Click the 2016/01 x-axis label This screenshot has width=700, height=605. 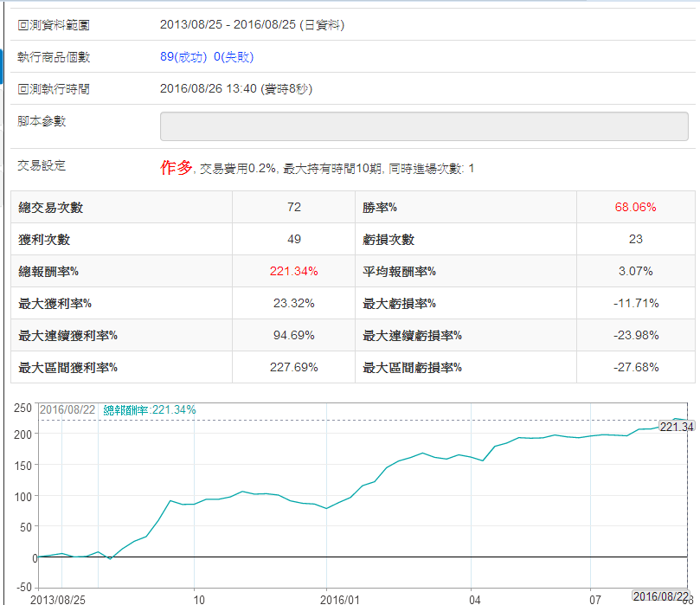coord(338,599)
